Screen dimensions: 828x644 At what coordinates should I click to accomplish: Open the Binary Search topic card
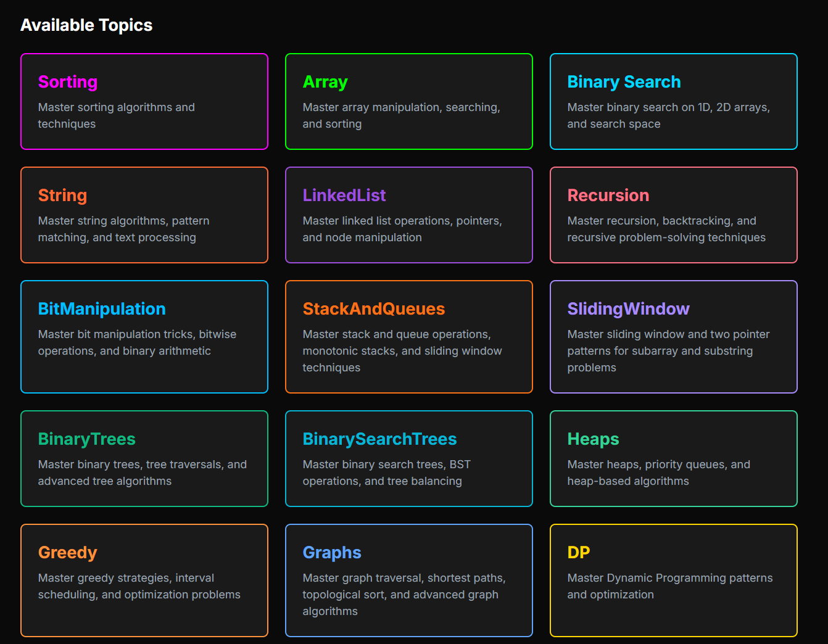click(674, 101)
